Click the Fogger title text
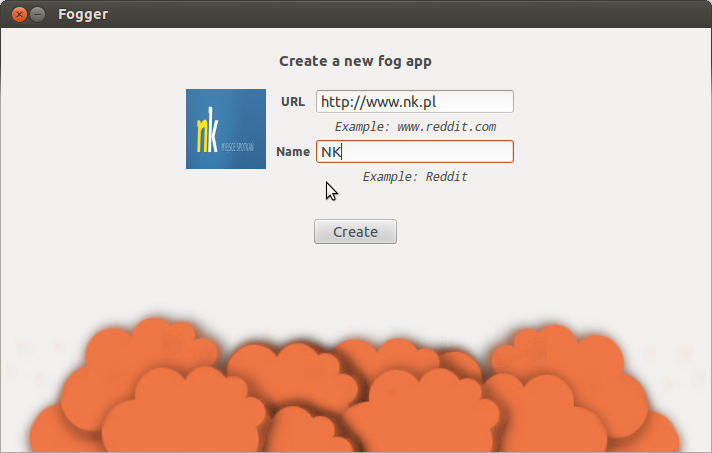Image resolution: width=712 pixels, height=453 pixels. (x=83, y=15)
